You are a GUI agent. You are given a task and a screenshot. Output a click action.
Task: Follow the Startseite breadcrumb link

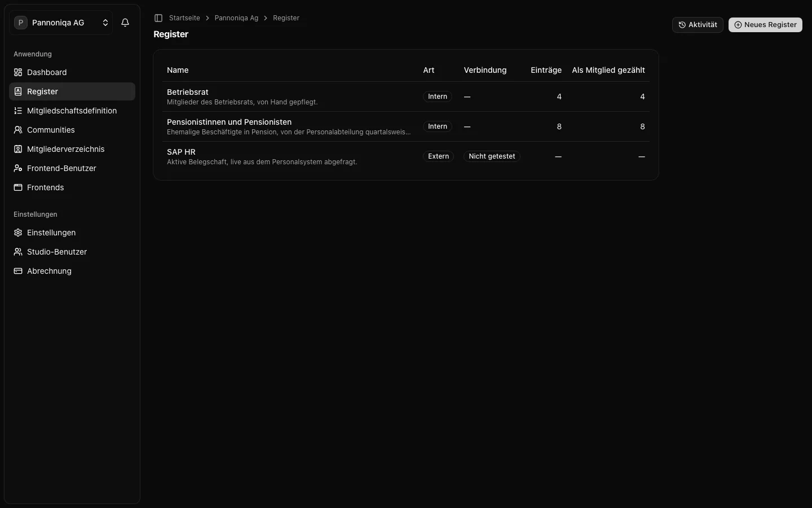point(184,18)
